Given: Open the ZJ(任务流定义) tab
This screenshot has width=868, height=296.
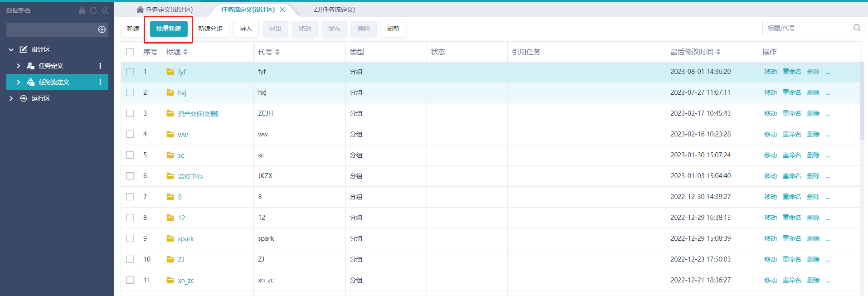Looking at the screenshot, I should click(335, 10).
